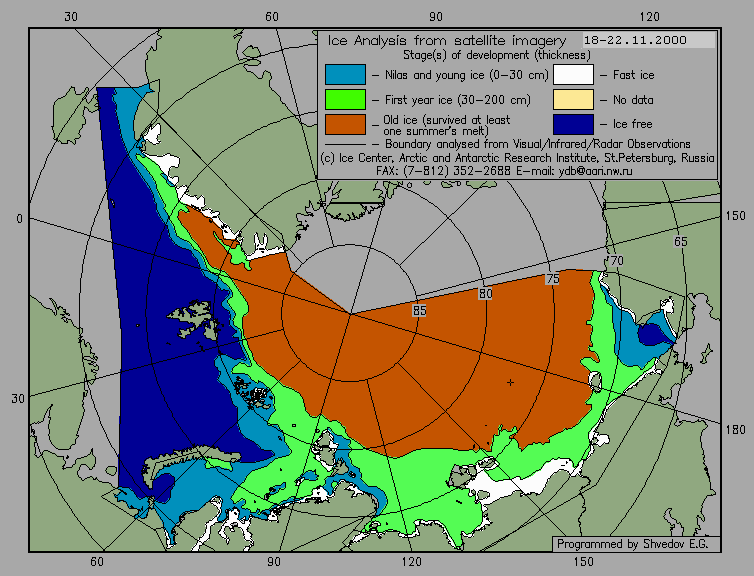Click the 80 latitude label
This screenshot has height=576, width=754.
tap(485, 293)
